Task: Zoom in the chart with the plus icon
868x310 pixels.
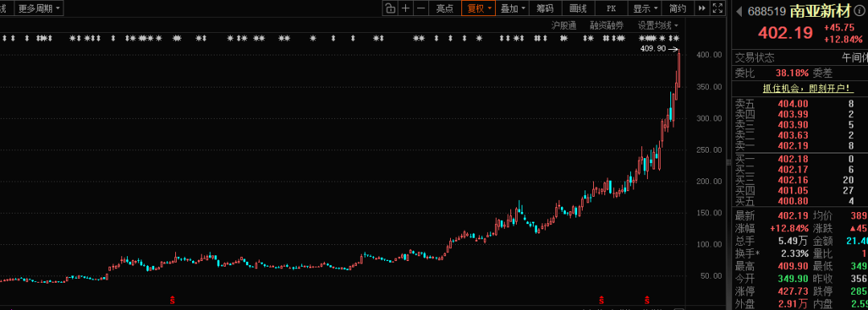Action: tap(406, 8)
